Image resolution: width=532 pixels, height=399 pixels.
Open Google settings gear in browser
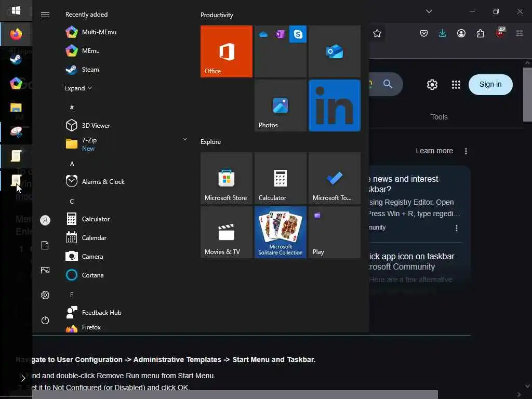click(432, 85)
